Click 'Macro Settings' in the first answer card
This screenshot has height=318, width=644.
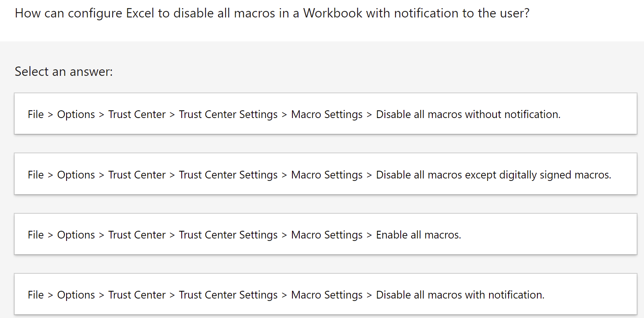pyautogui.click(x=327, y=114)
